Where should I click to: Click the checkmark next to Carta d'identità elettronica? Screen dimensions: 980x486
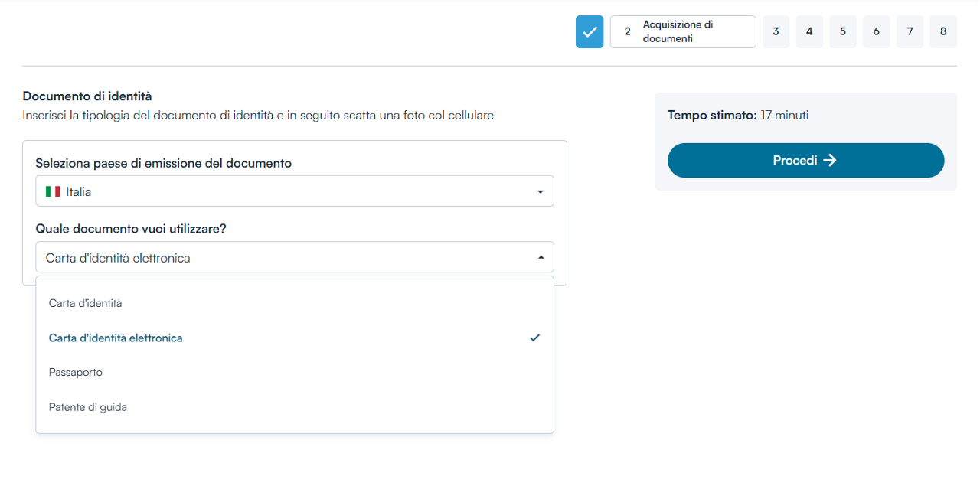534,338
